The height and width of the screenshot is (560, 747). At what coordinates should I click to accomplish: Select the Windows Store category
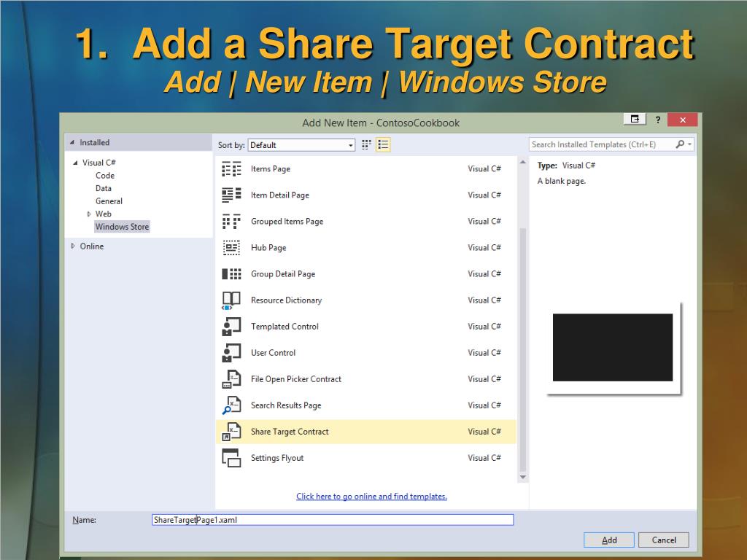[x=122, y=227]
